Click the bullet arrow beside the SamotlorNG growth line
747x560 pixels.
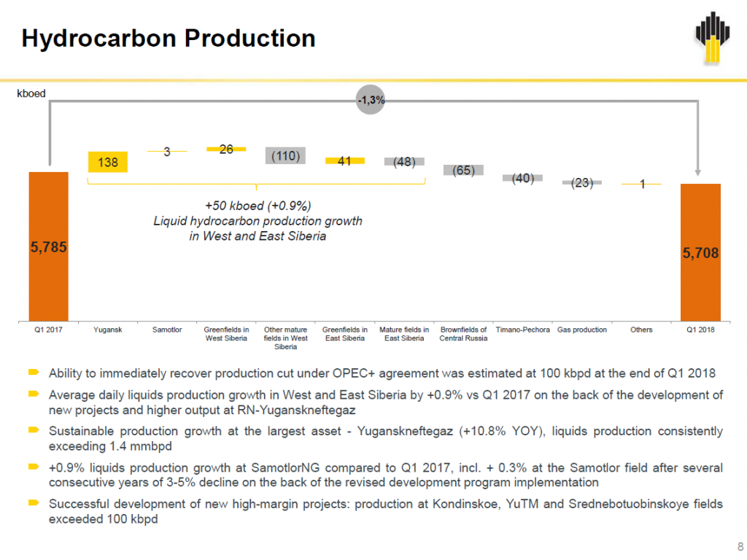pyautogui.click(x=33, y=467)
